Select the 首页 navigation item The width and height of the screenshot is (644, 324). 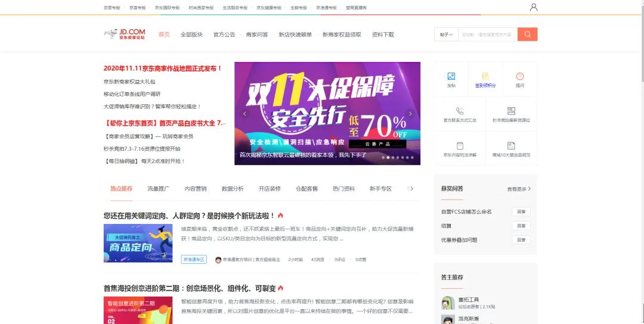164,35
